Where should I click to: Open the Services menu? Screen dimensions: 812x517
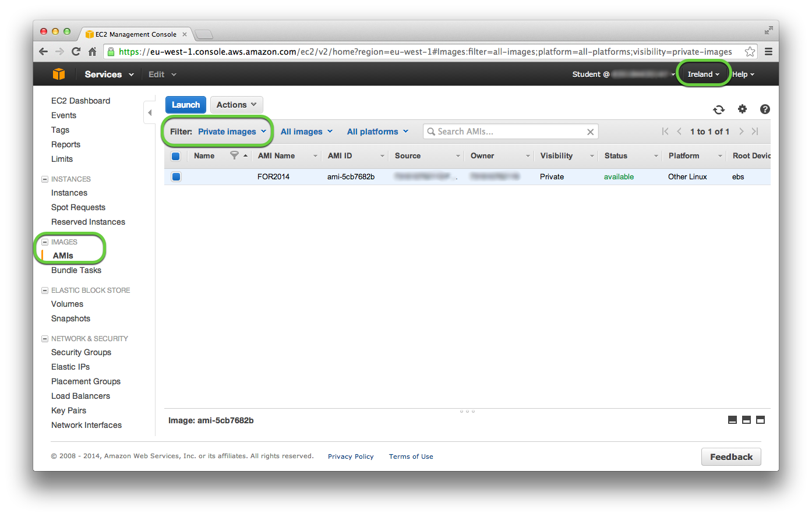point(109,74)
